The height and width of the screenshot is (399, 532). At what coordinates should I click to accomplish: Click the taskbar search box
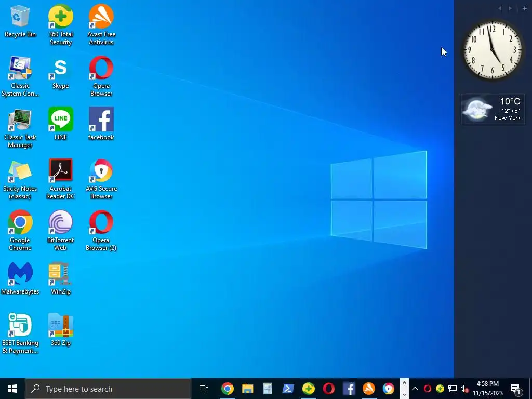108,389
